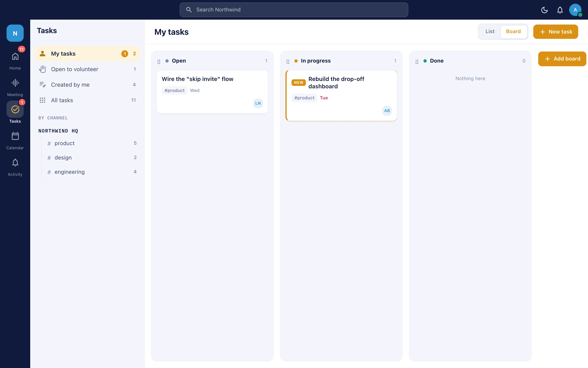Click the Tasks panel heading

click(47, 31)
